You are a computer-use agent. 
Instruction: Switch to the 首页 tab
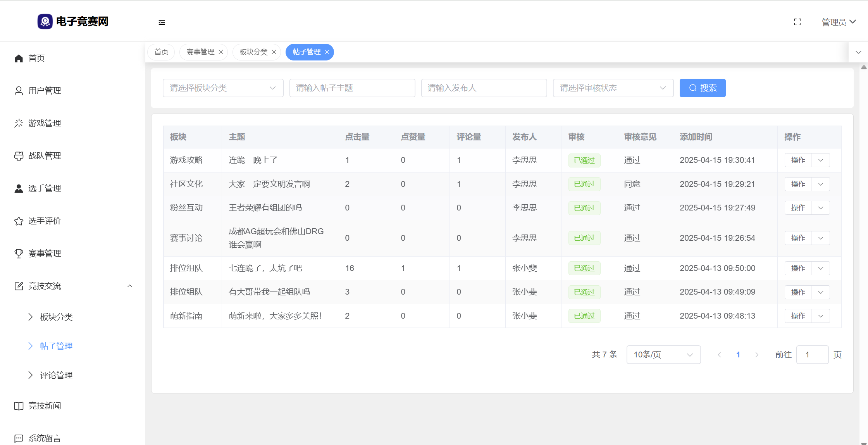tap(161, 52)
